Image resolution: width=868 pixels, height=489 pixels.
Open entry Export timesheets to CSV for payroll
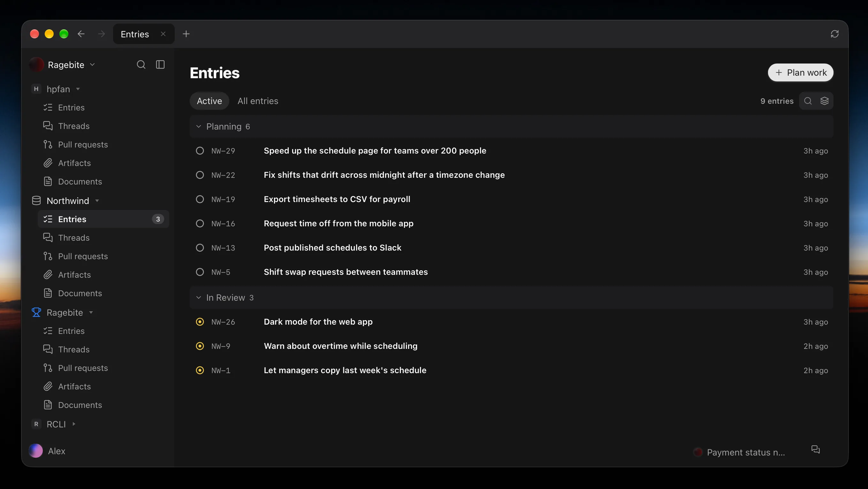[511, 199]
